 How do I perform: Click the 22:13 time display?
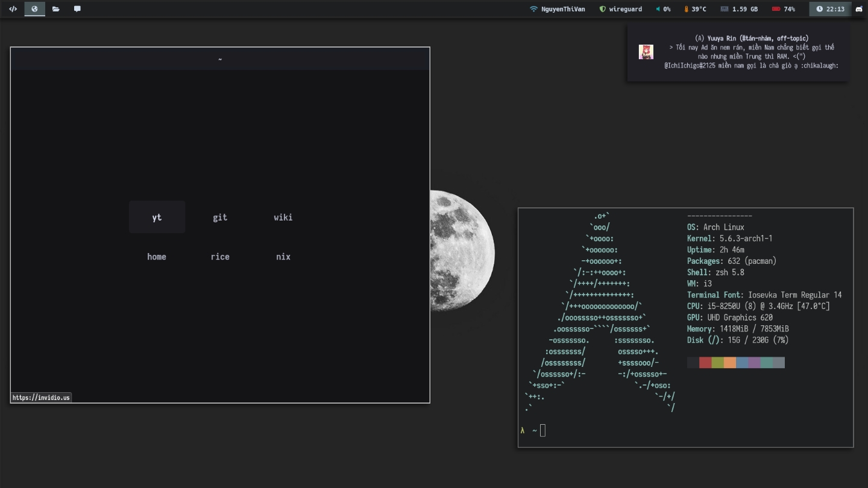tap(835, 9)
